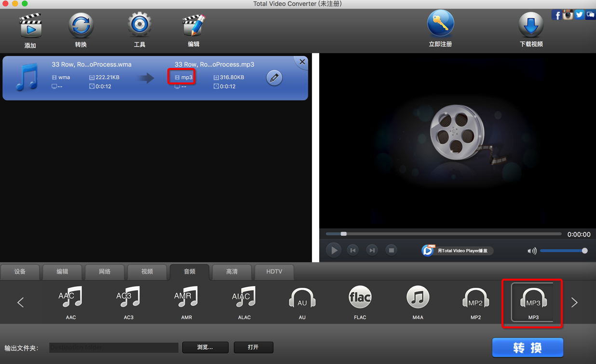Mute with the speaker volume icon
The image size is (596, 364).
tap(531, 251)
